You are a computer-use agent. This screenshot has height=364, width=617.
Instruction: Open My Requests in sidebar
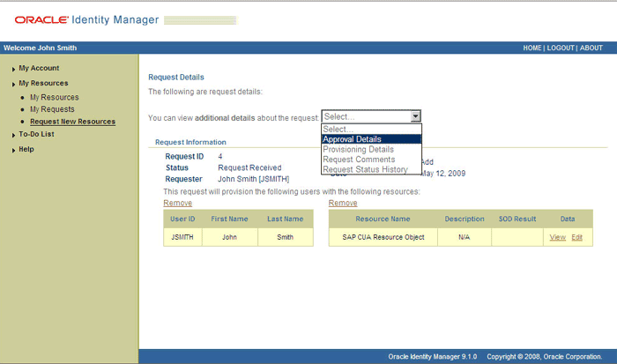tap(52, 109)
